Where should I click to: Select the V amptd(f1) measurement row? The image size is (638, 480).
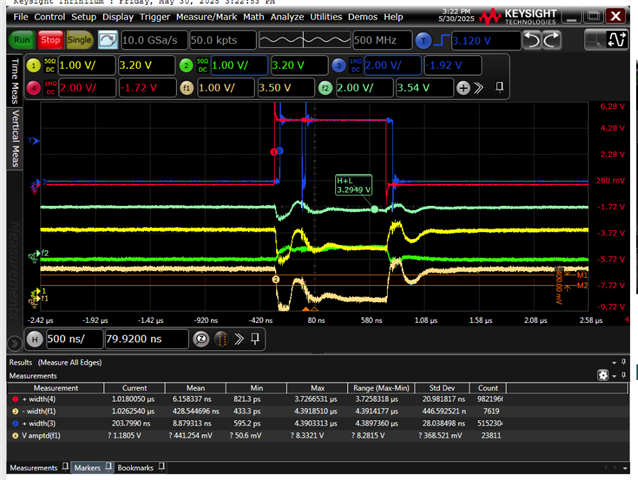(x=258, y=435)
